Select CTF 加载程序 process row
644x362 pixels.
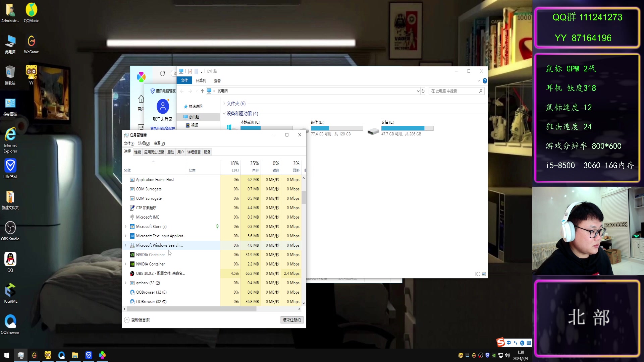click(x=212, y=208)
